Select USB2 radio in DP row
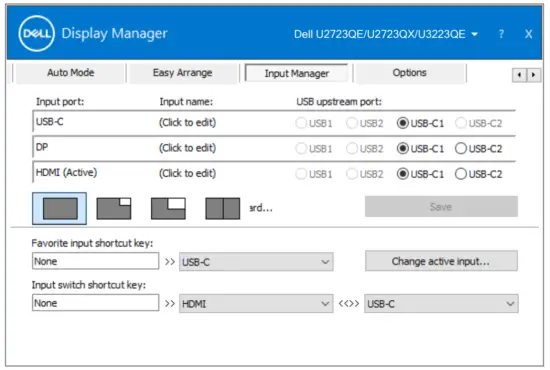The height and width of the screenshot is (370, 550). tap(352, 149)
